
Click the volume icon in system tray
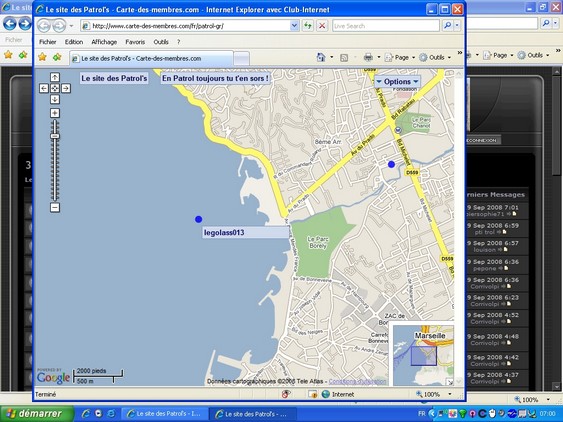[x=501, y=414]
